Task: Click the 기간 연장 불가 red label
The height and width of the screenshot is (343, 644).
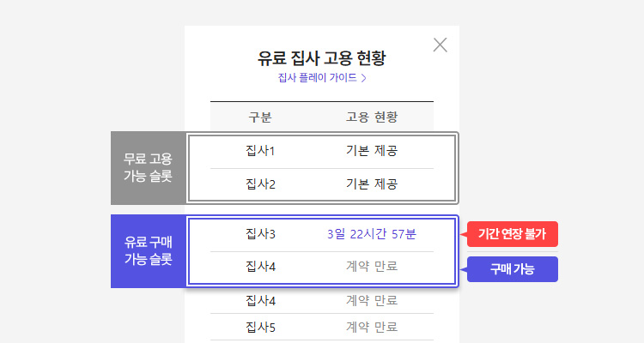Action: pos(512,234)
